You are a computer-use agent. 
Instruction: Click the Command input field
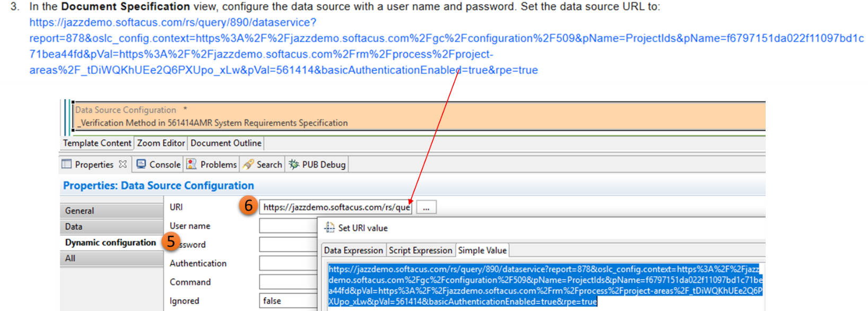pyautogui.click(x=288, y=282)
